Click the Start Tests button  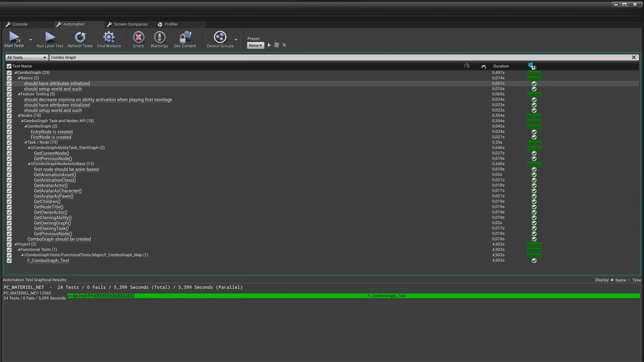tap(14, 39)
